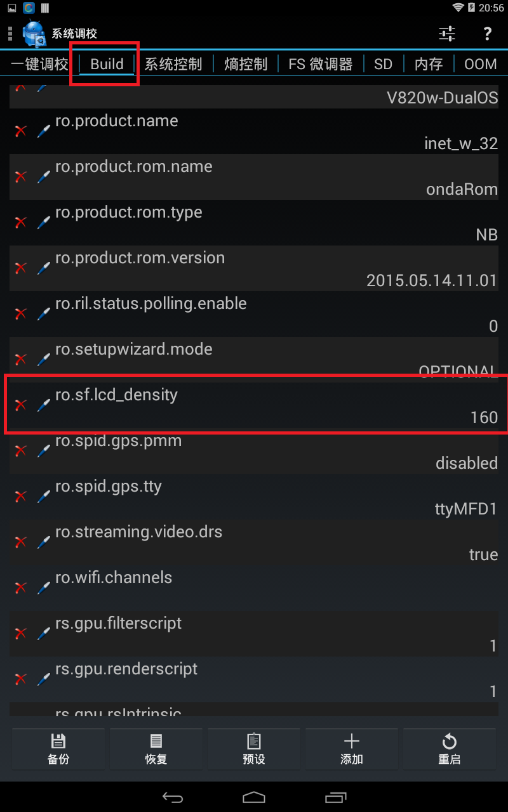Go to the 内存 tab
The width and height of the screenshot is (508, 812).
coord(428,64)
